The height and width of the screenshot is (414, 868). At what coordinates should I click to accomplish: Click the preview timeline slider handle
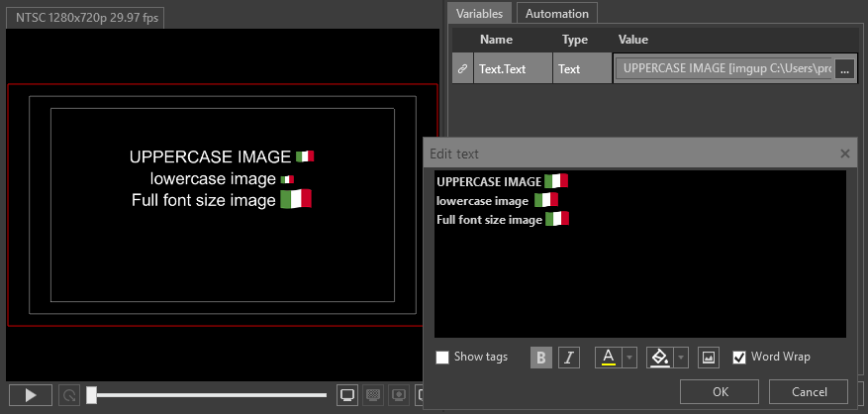91,395
